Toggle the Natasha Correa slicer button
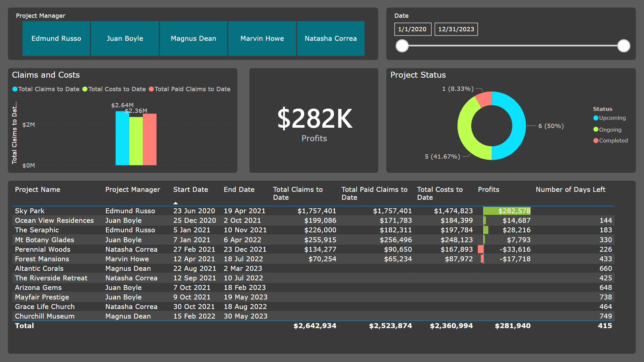 [x=330, y=39]
